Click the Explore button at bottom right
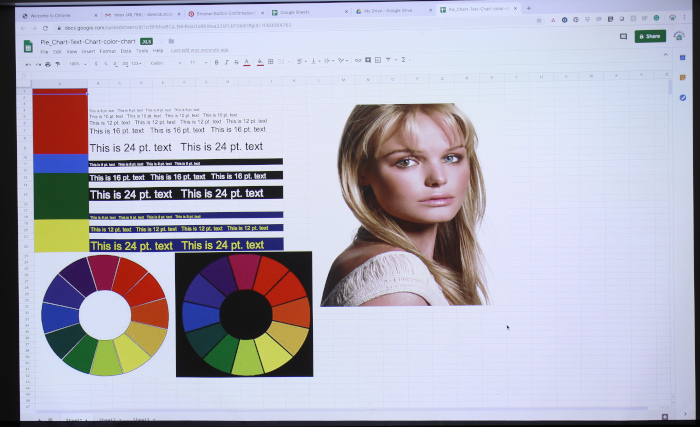The width and height of the screenshot is (700, 427). click(x=665, y=416)
